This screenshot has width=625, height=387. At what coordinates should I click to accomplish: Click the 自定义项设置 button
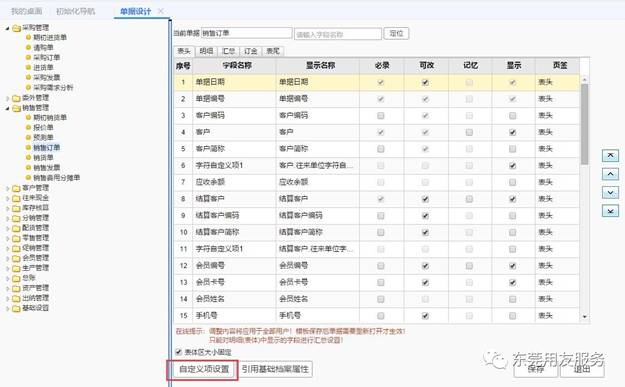click(204, 369)
